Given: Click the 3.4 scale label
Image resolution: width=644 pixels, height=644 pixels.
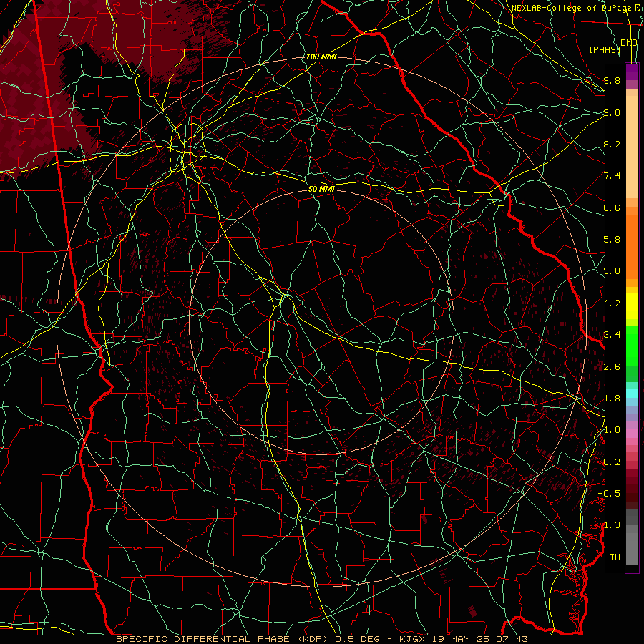Looking at the screenshot, I should tap(612, 335).
